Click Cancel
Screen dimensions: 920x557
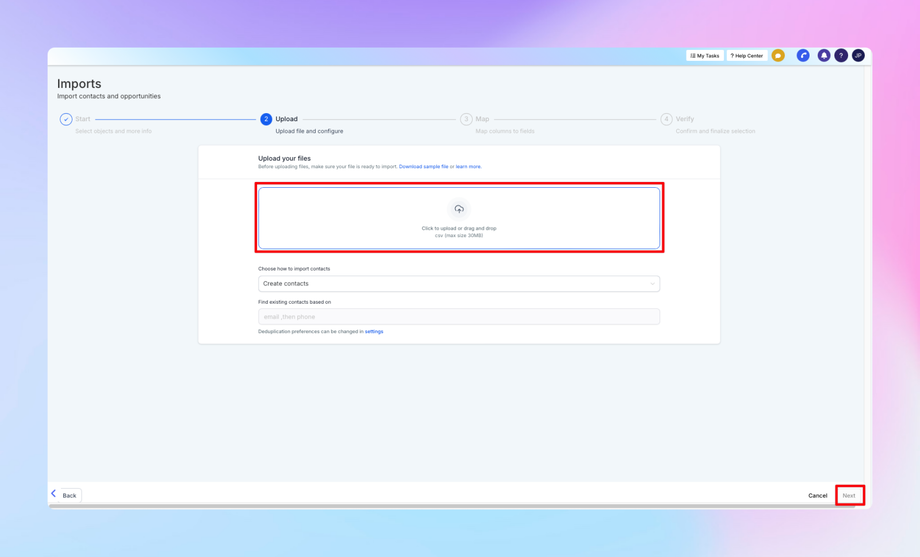coord(817,495)
